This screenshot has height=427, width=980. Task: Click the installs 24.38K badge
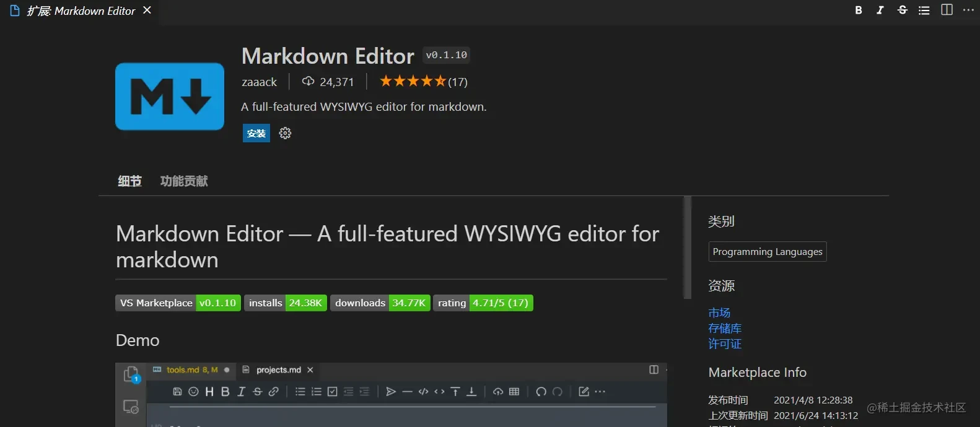pyautogui.click(x=286, y=303)
